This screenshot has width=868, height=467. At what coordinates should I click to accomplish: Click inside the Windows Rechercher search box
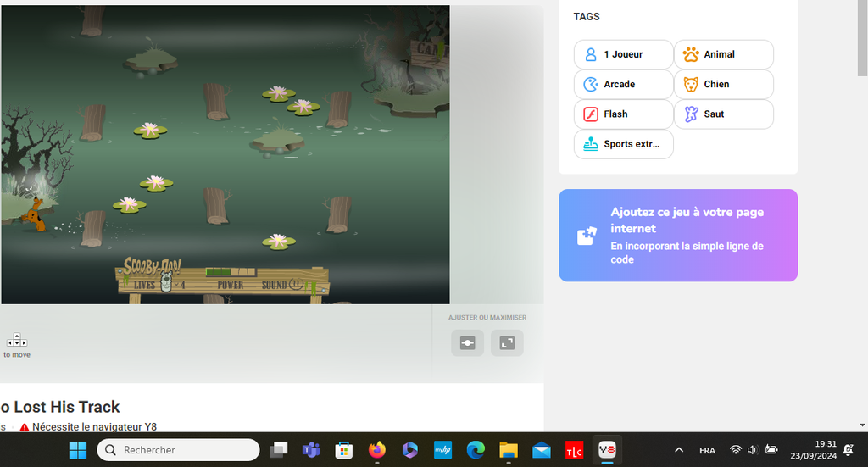pyautogui.click(x=178, y=450)
